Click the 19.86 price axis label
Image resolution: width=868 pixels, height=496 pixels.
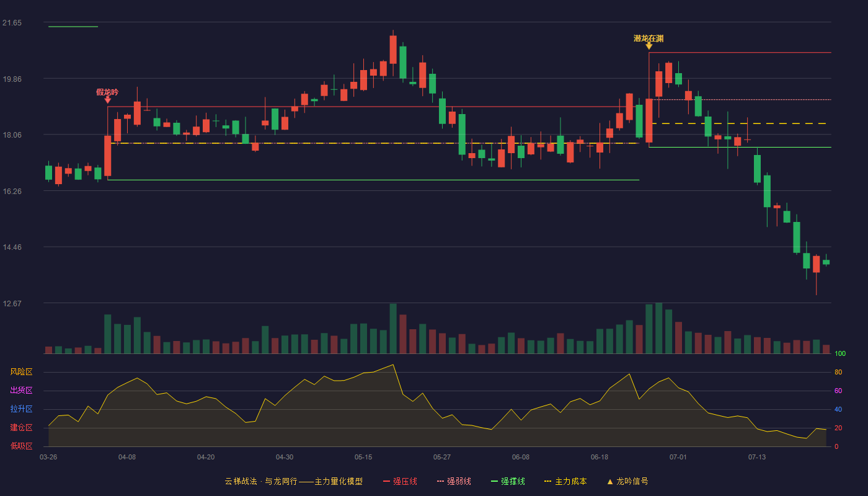tap(12, 79)
